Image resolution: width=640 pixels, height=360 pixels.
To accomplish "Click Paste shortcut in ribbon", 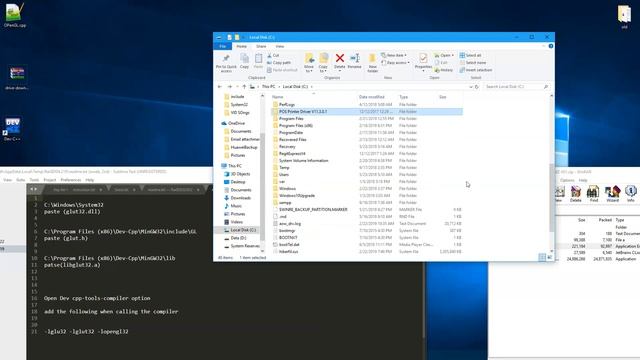I will 282,70.
